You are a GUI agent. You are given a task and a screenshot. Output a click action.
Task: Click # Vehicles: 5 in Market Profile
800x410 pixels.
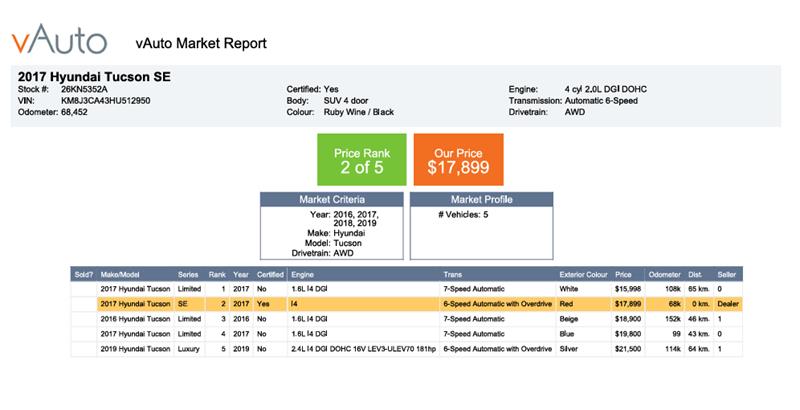point(463,215)
